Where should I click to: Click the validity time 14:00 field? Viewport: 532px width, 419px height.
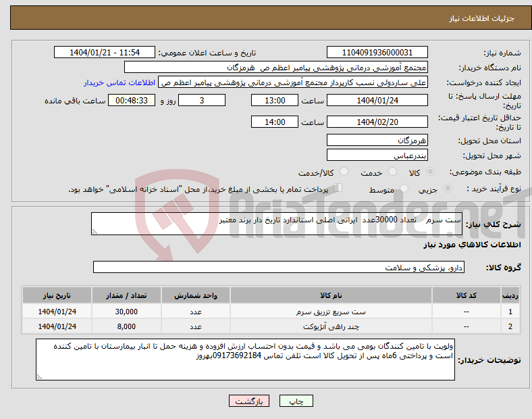pyautogui.click(x=275, y=122)
